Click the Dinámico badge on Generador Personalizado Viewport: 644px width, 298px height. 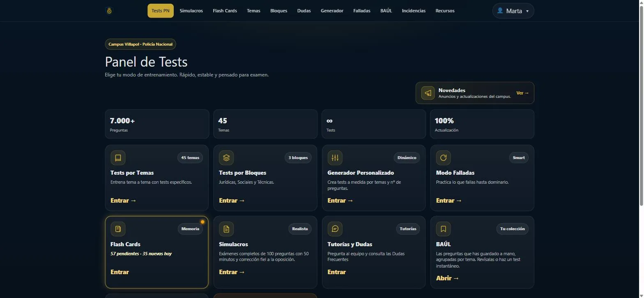coord(407,158)
